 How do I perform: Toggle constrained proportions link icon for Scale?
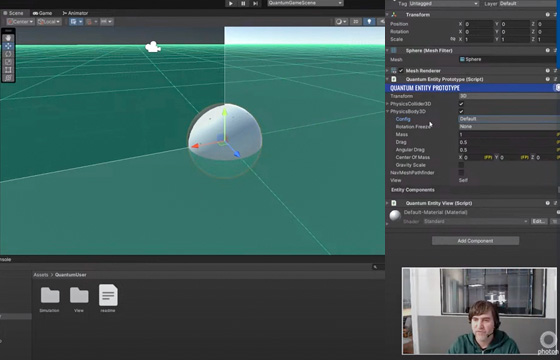pyautogui.click(x=453, y=39)
